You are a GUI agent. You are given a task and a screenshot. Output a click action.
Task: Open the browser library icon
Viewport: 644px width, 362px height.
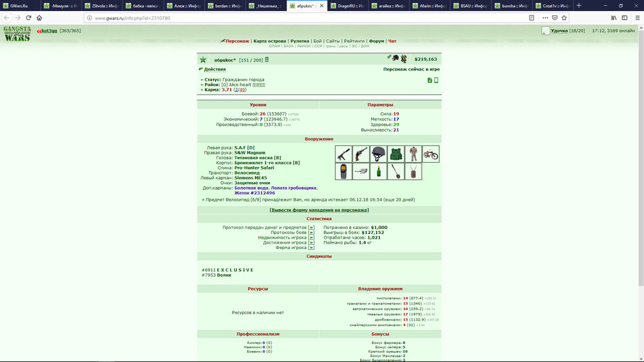(614, 17)
